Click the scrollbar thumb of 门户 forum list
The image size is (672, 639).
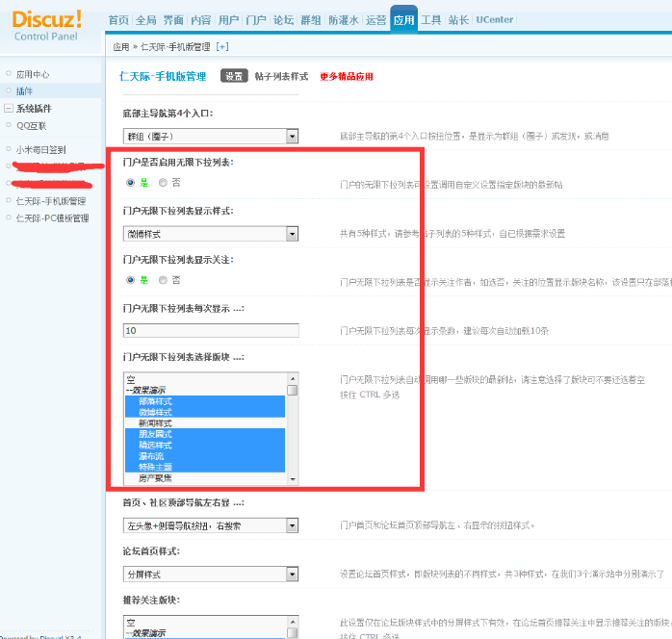(293, 390)
